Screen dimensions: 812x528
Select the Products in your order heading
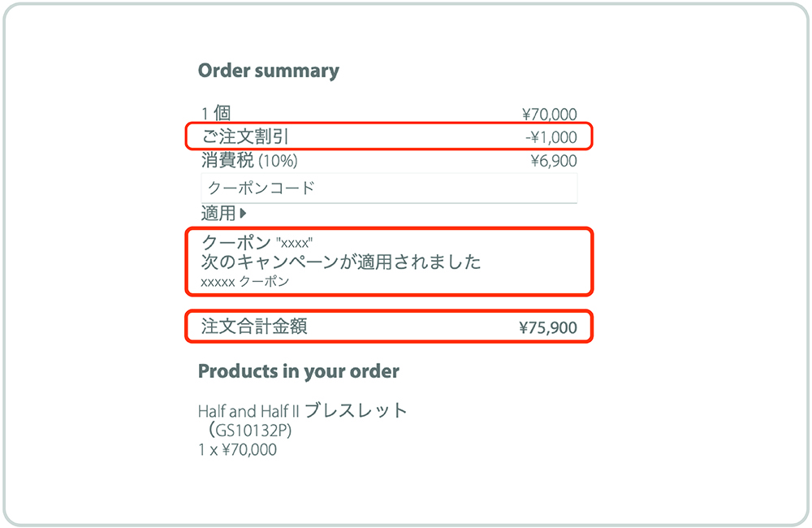tap(298, 372)
